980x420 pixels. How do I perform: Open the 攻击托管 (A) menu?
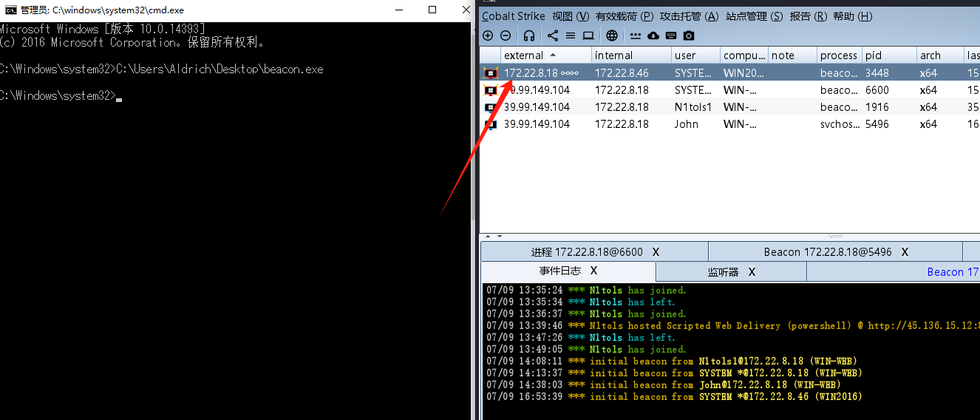coord(689,16)
